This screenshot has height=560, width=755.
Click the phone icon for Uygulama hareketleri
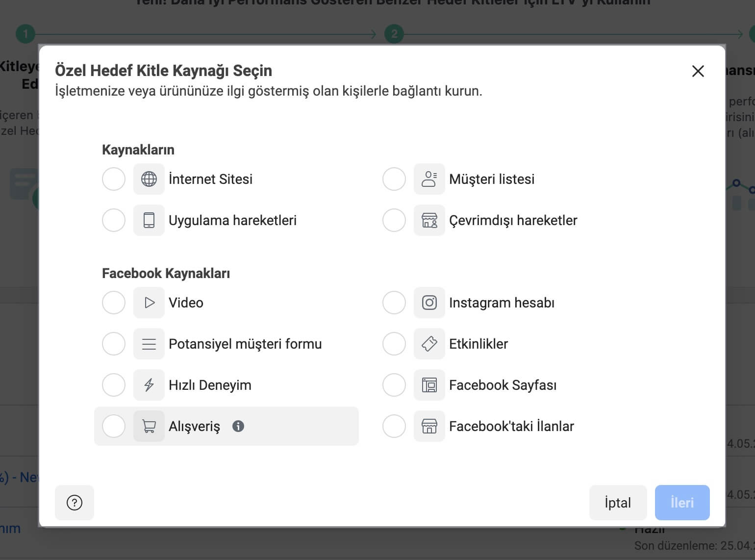click(149, 220)
